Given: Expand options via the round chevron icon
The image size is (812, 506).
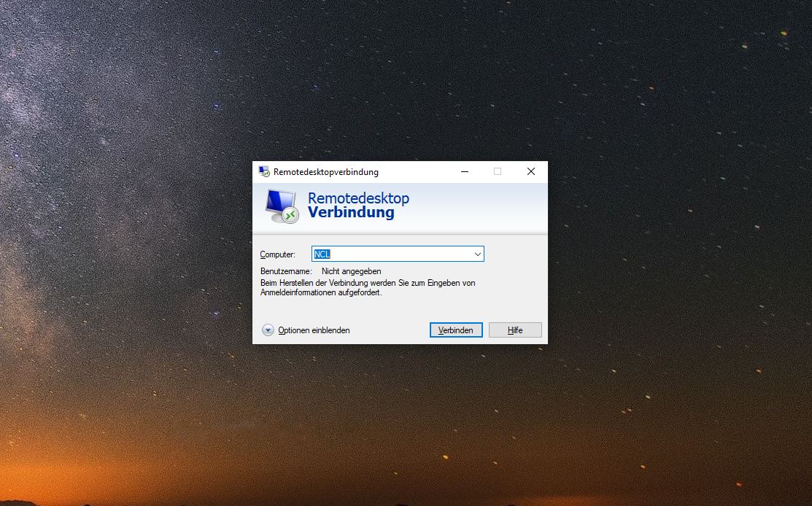Looking at the screenshot, I should point(268,330).
